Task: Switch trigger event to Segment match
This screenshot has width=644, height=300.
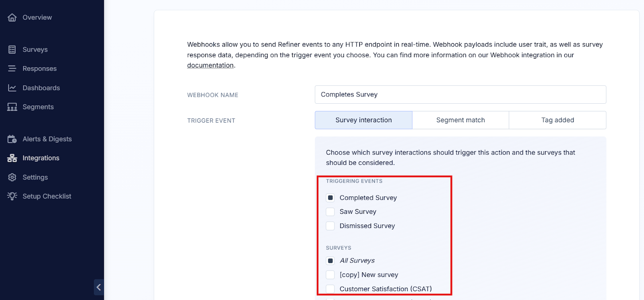Action: click(x=460, y=120)
